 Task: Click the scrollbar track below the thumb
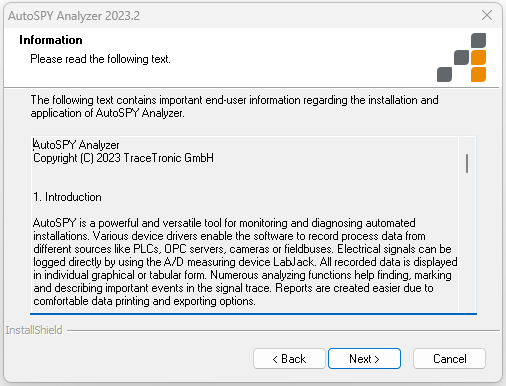coord(467,243)
